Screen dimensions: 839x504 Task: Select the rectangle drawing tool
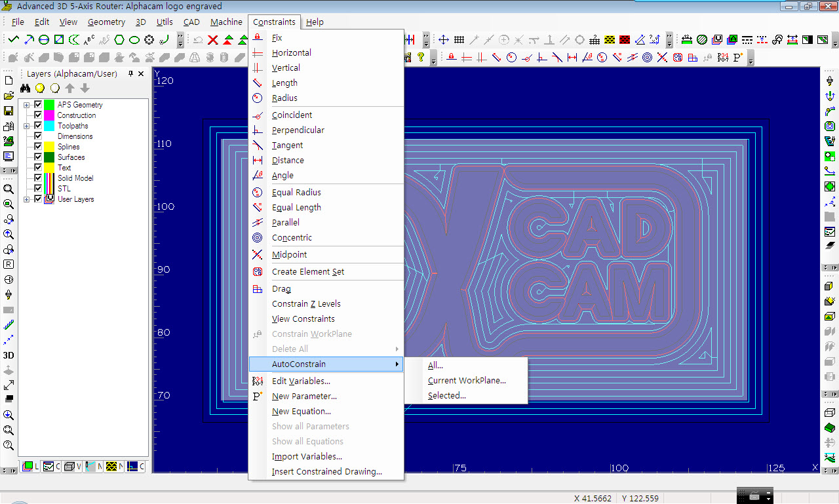click(x=59, y=40)
